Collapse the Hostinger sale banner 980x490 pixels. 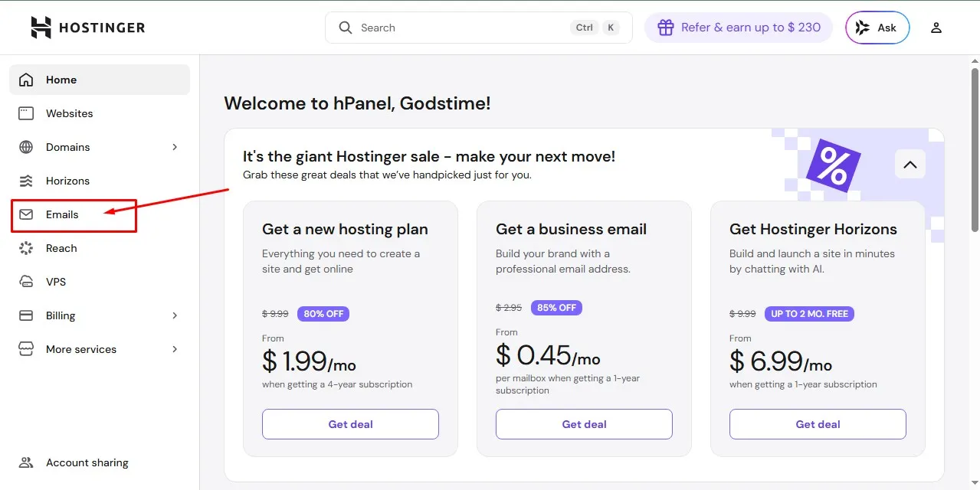point(910,164)
